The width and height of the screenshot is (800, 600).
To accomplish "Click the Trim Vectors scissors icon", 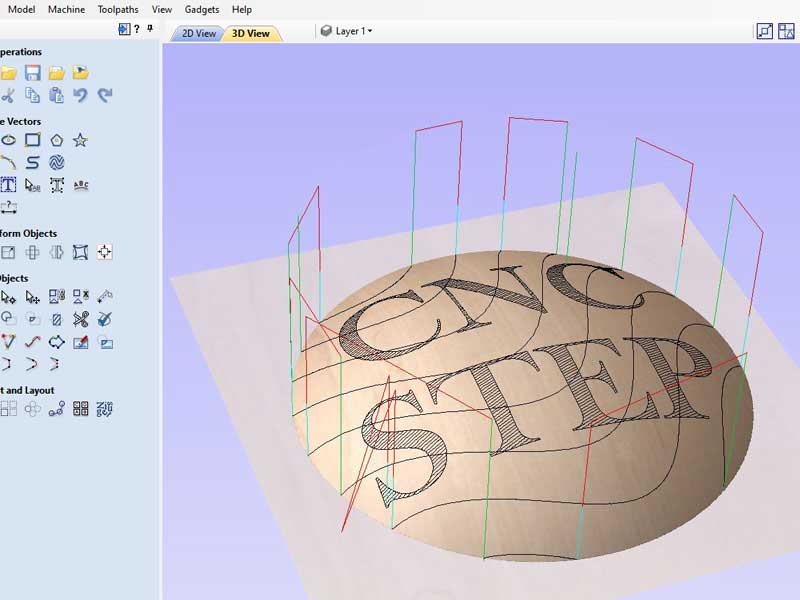I will click(81, 319).
